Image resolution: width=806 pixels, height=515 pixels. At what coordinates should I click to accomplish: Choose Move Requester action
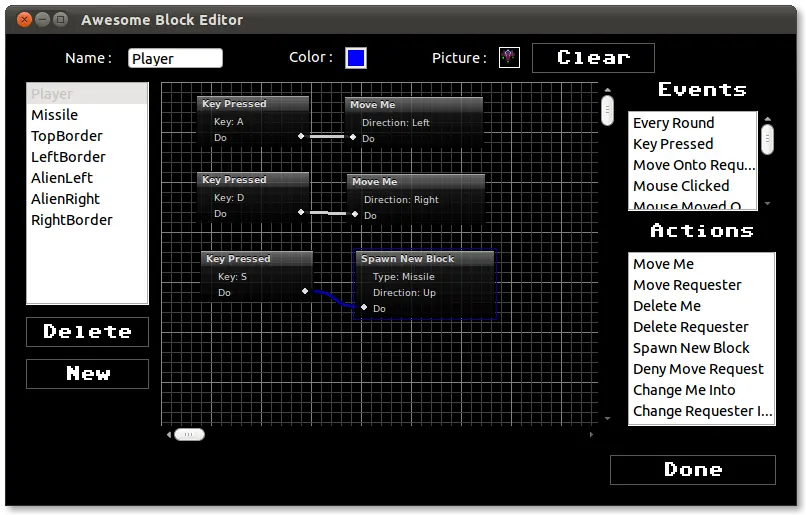pyautogui.click(x=702, y=285)
